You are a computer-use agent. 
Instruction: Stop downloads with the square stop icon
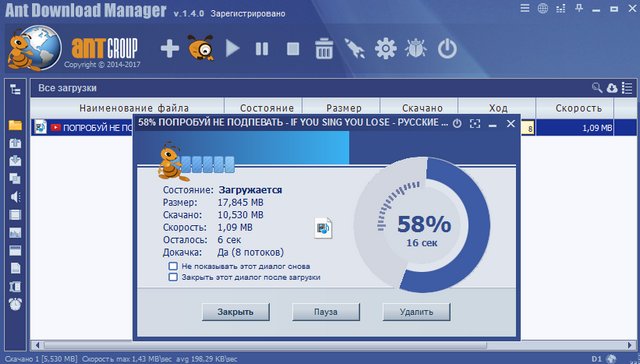click(x=293, y=49)
